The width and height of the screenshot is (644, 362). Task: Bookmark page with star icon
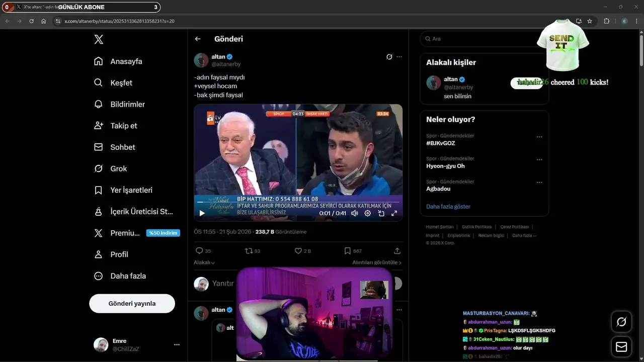(590, 21)
